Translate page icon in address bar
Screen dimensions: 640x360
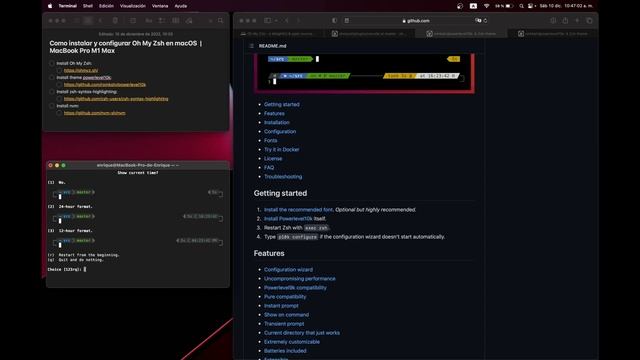point(478,20)
